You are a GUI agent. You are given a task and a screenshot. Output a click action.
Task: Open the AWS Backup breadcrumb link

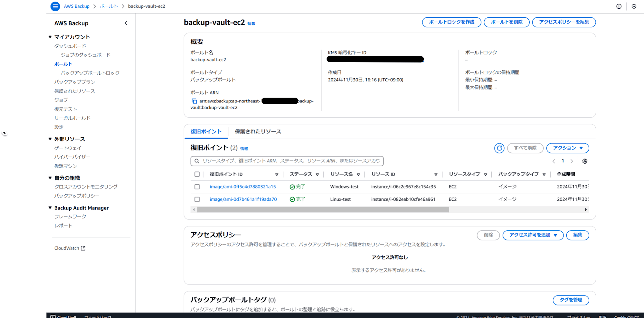(77, 6)
